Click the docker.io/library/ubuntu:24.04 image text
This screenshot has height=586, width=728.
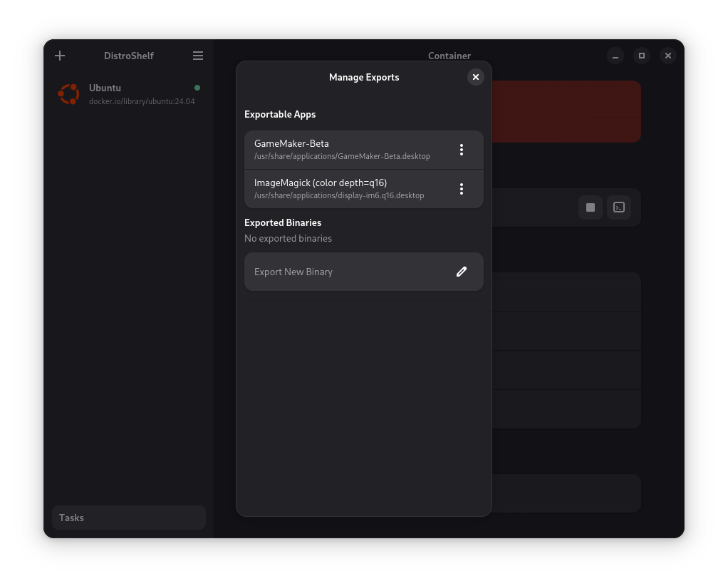click(x=142, y=101)
